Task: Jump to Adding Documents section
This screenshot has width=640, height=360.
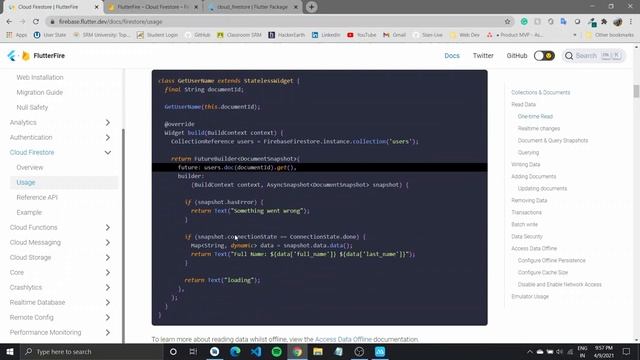Action: [533, 176]
